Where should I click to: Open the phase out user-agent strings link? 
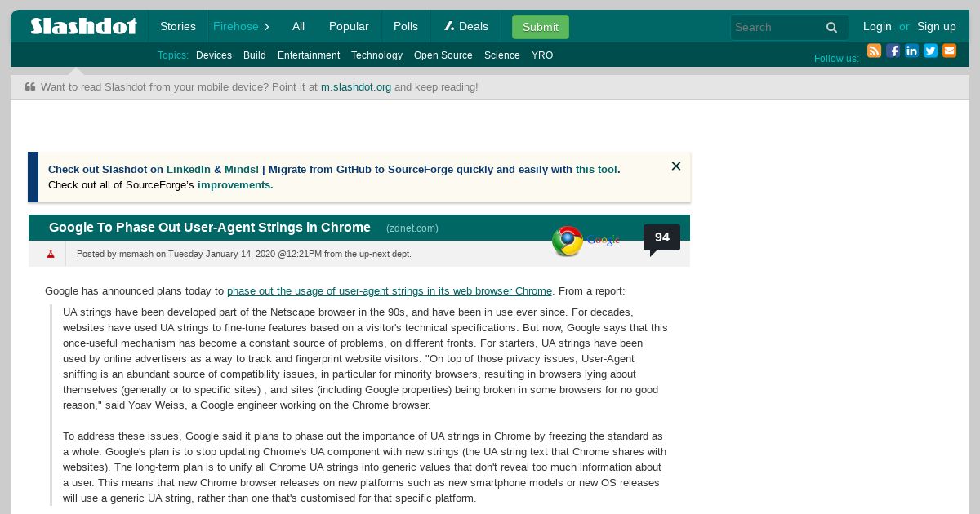point(390,290)
